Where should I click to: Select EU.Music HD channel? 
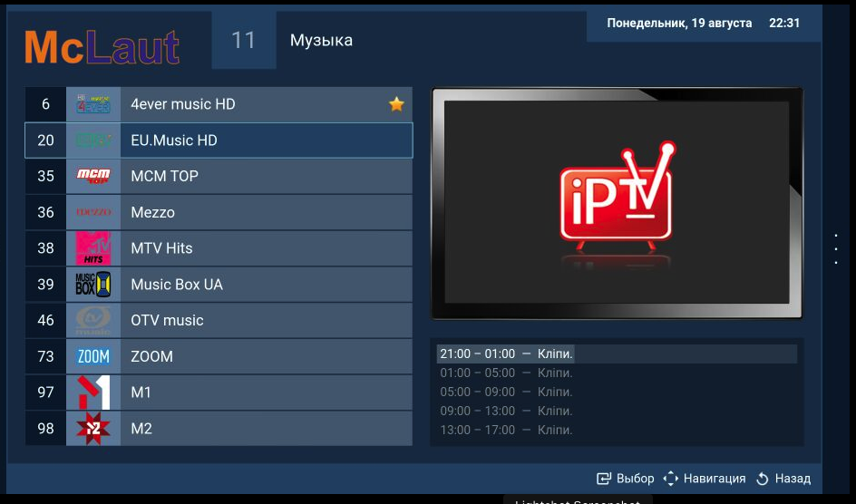(219, 141)
